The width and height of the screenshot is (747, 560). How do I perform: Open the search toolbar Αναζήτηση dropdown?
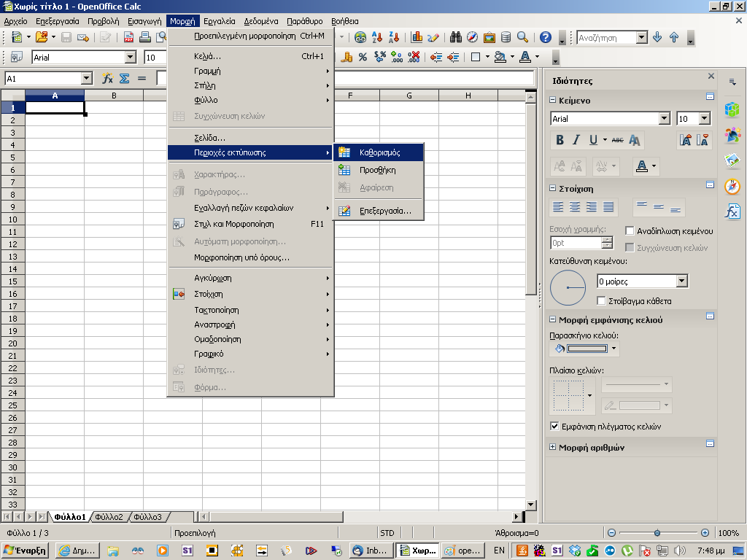[x=642, y=38]
